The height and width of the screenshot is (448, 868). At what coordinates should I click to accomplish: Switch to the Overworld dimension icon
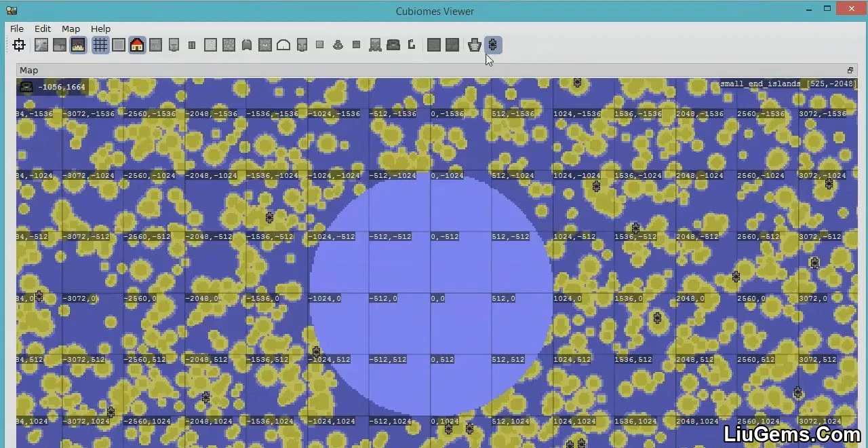[x=41, y=45]
